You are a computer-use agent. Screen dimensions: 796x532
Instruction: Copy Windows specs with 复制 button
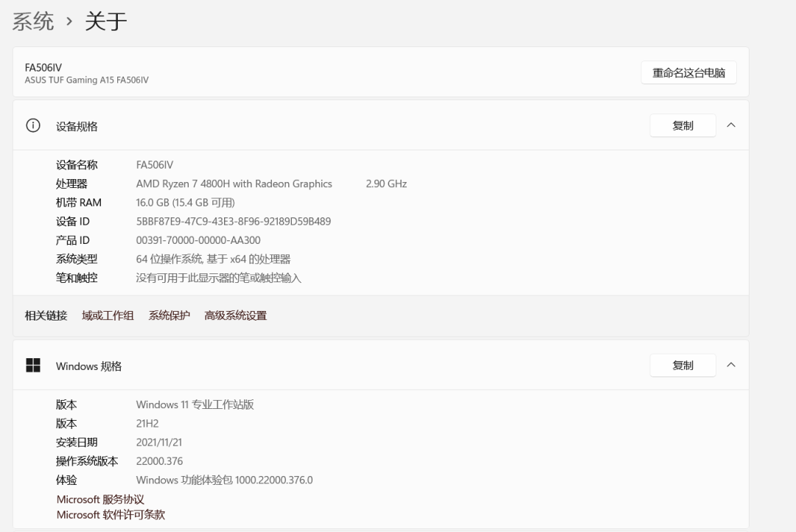tap(682, 365)
